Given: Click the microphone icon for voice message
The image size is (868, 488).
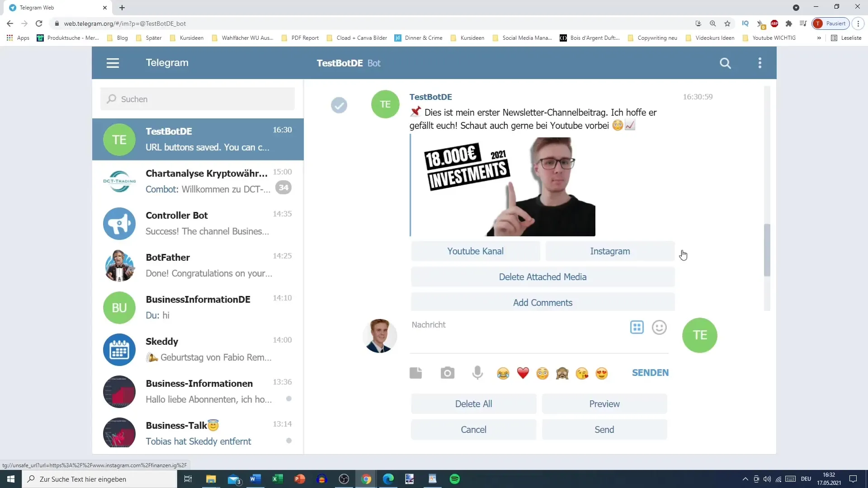Looking at the screenshot, I should point(477,372).
